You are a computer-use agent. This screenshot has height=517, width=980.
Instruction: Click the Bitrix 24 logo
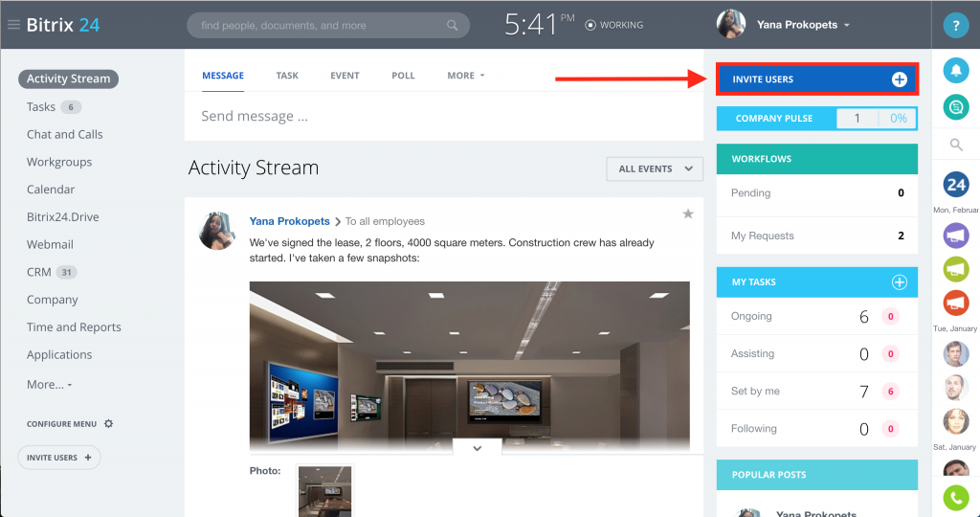63,25
